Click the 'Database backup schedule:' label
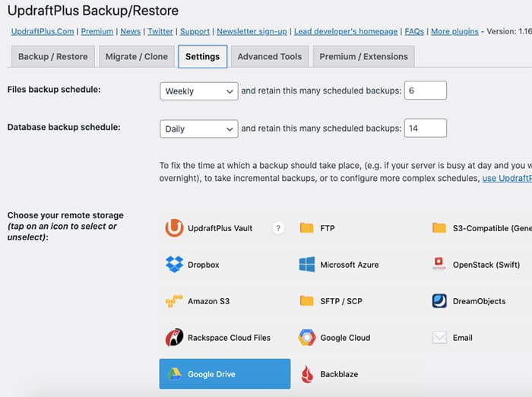Image resolution: width=532 pixels, height=397 pixels. tap(64, 127)
